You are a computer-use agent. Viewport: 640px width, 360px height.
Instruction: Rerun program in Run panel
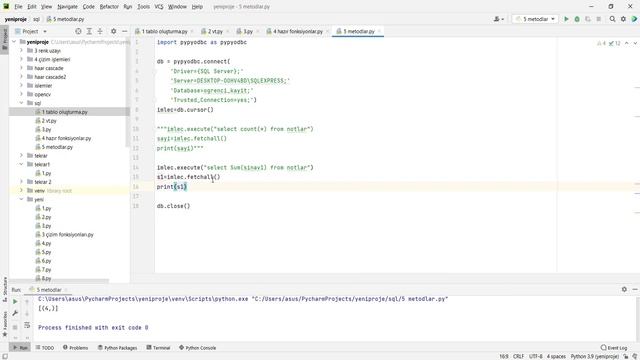click(x=15, y=302)
